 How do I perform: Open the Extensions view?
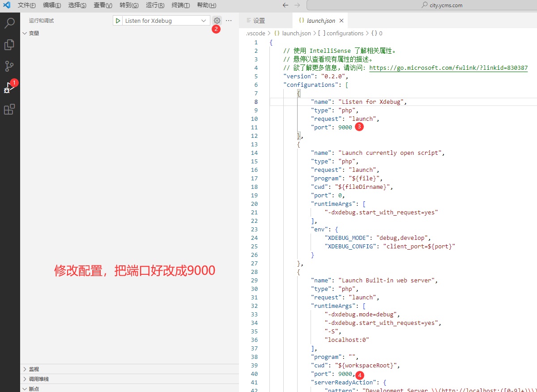9,109
